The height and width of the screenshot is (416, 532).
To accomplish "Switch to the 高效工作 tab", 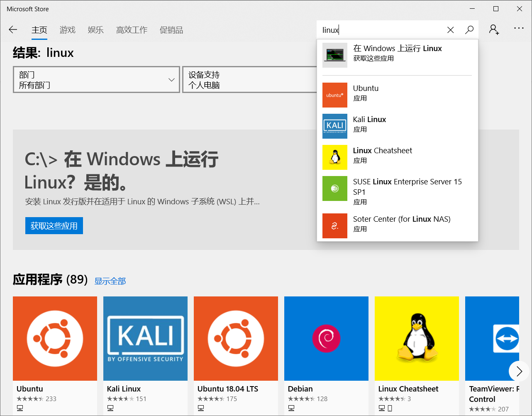I will pos(132,30).
